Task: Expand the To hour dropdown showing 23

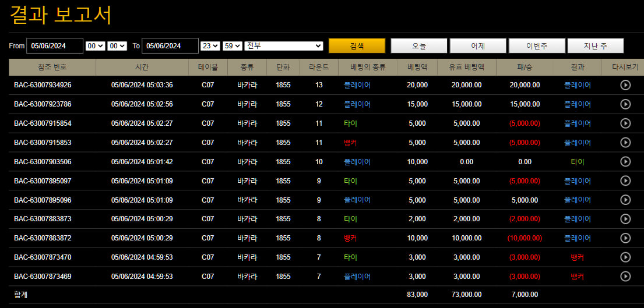Action: point(210,46)
